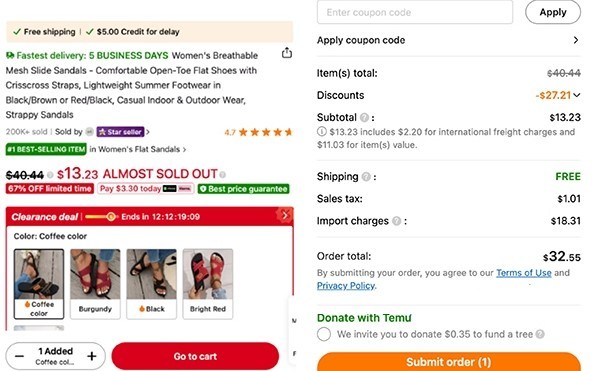Open the Terms of Use link
This screenshot has height=371, width=600.
click(x=523, y=273)
